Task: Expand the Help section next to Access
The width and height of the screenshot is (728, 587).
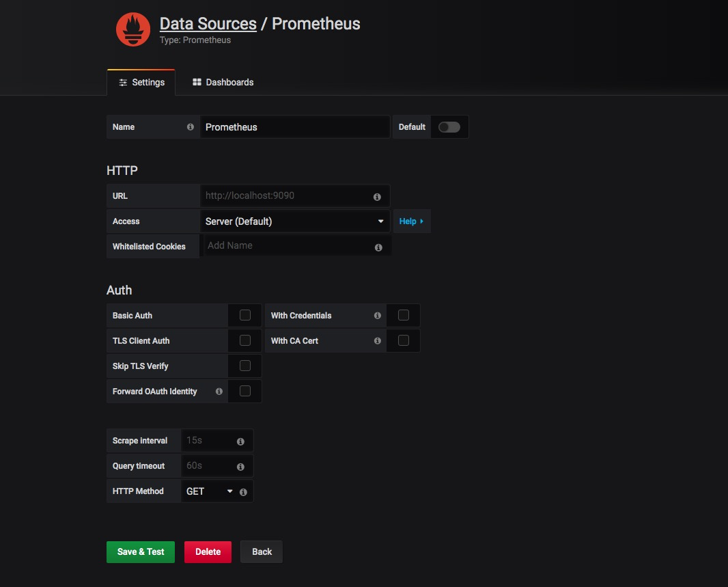Action: point(411,221)
